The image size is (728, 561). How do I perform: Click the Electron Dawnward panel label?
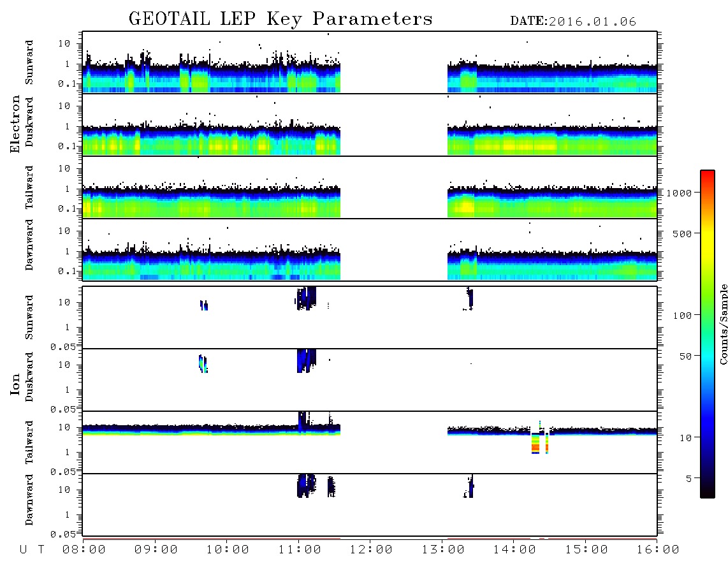29,245
